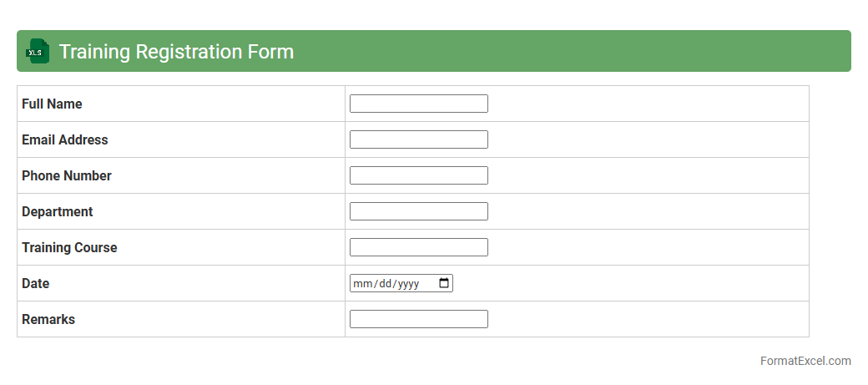The height and width of the screenshot is (385, 868).
Task: Select the year (yyyy) segment of the date
Action: coord(408,284)
